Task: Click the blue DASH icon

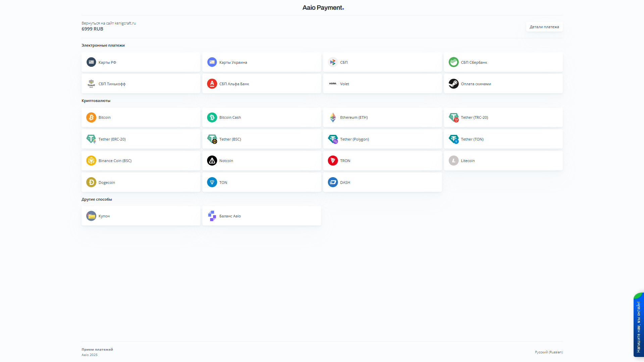Action: coord(333,182)
